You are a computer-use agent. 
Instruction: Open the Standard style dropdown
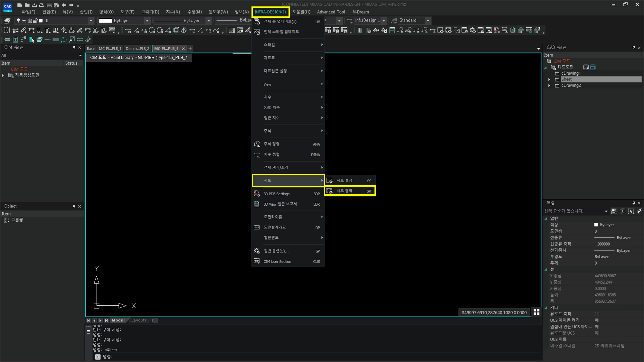coord(428,20)
